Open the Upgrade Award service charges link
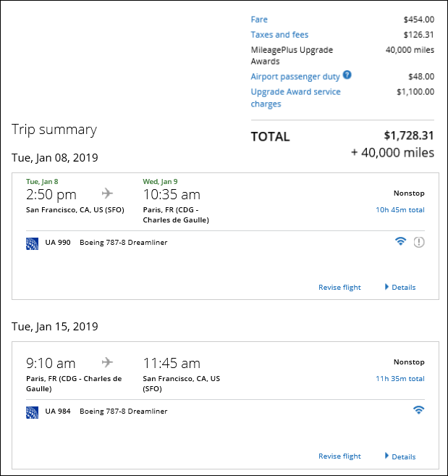448x476 pixels. (295, 98)
